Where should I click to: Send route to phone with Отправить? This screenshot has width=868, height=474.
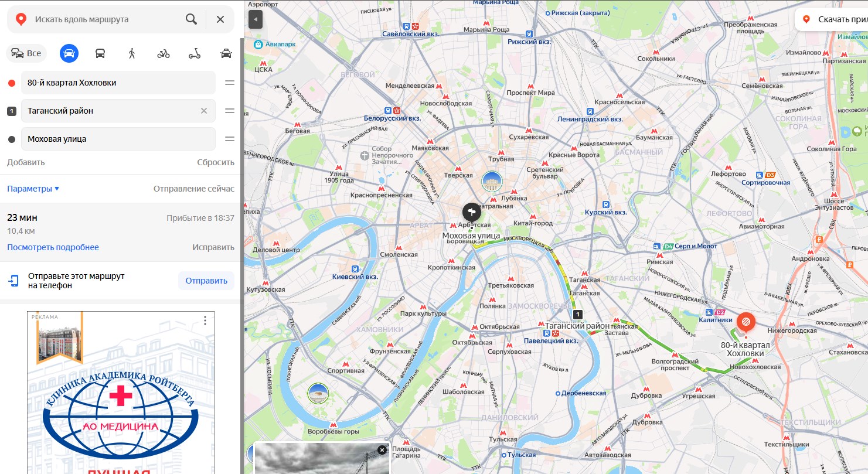(x=206, y=281)
